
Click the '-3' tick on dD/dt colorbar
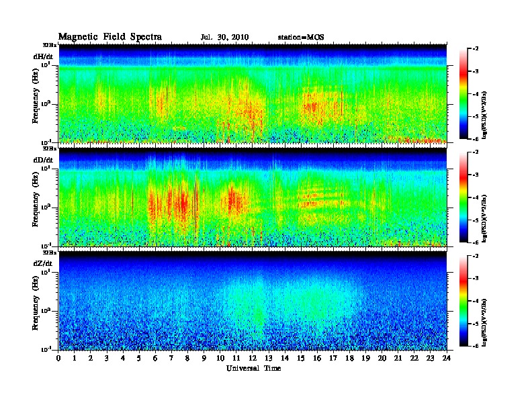coord(476,175)
